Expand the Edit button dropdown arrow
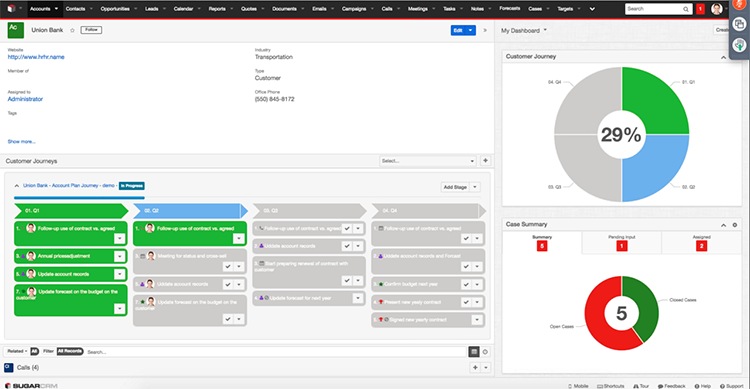Screen dimensions: 750x389 [471, 30]
